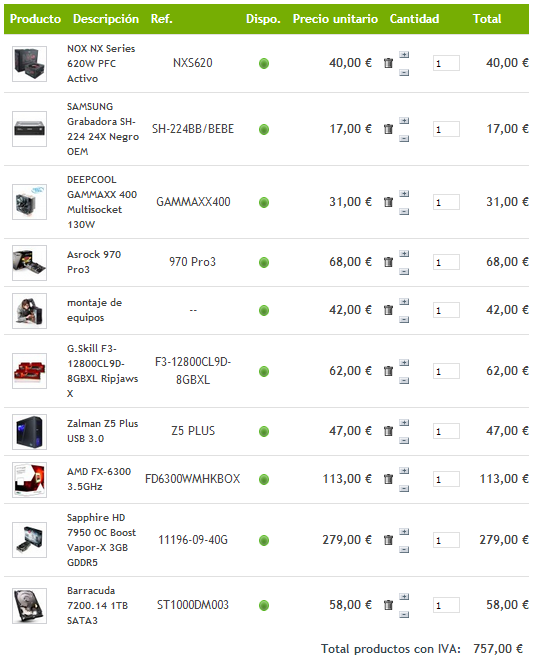Trash the DEEPCOOL GAMMAXX 400 row

(388, 202)
